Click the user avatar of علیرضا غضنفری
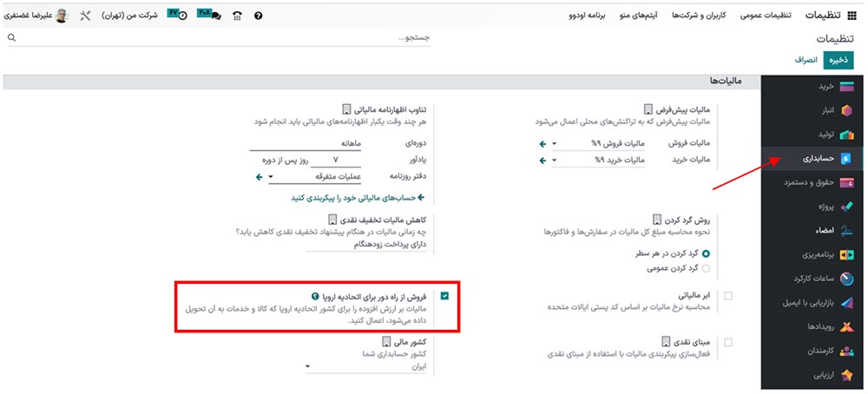The width and height of the screenshot is (868, 394). tap(62, 16)
